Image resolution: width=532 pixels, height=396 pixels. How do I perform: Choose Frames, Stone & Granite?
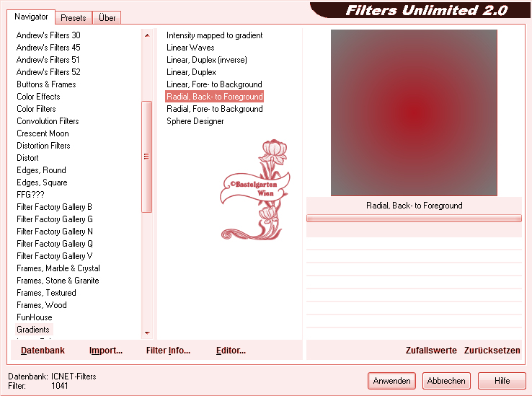[58, 281]
